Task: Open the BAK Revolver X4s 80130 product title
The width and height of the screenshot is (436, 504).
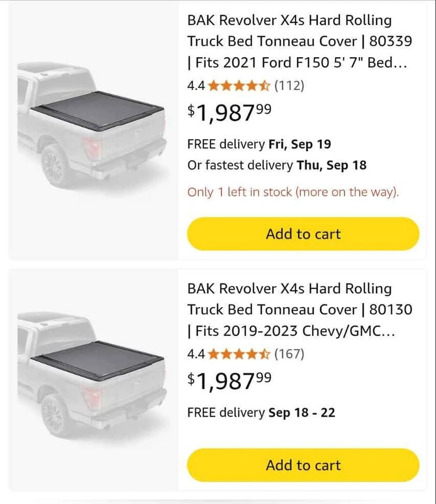Action: [x=299, y=310]
